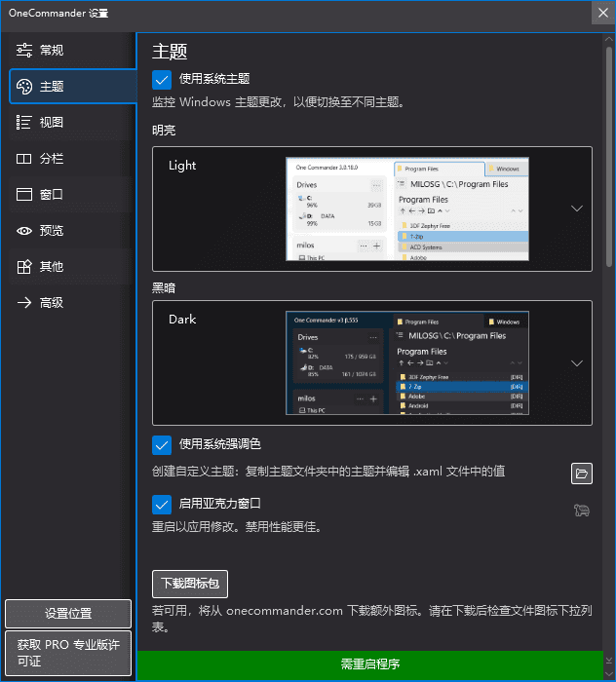
Task: Open the themes folder icon button
Action: point(582,474)
